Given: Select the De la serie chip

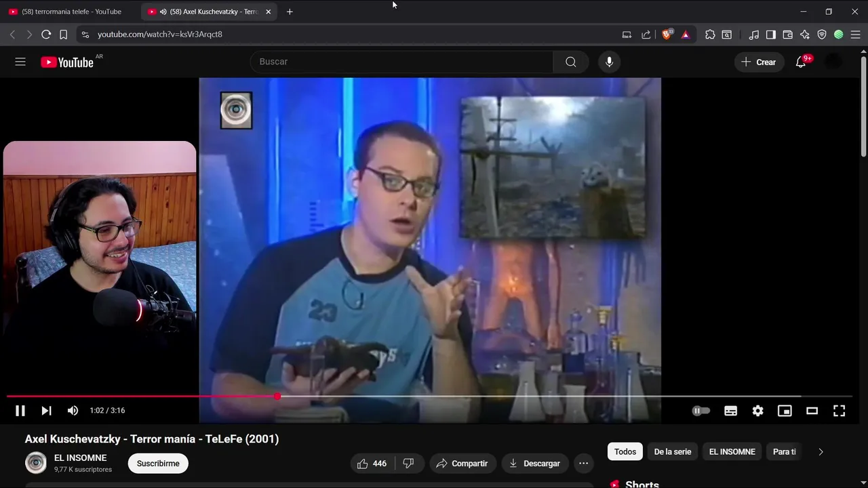Looking at the screenshot, I should tap(673, 451).
